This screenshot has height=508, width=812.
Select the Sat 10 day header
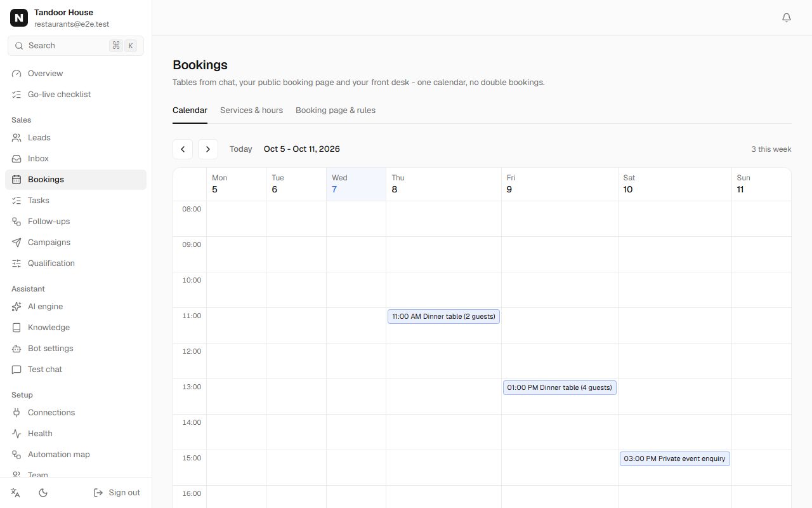(x=674, y=184)
